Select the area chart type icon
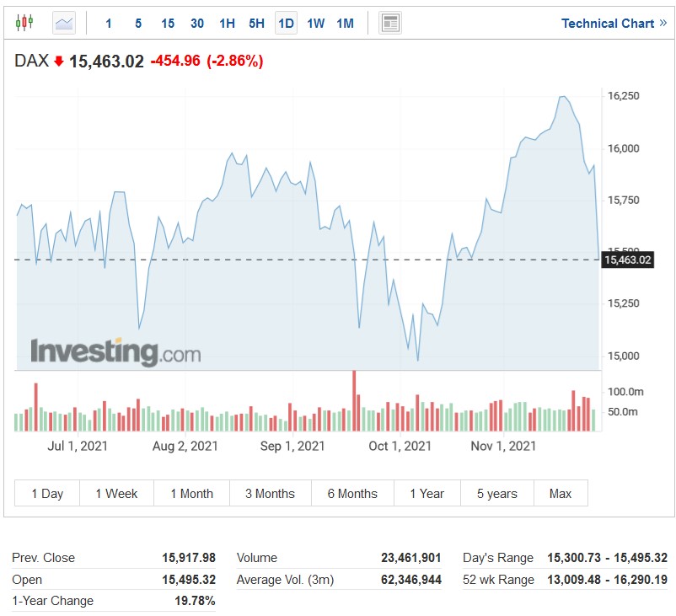Viewport: 676px width, 616px height. pyautogui.click(x=64, y=23)
